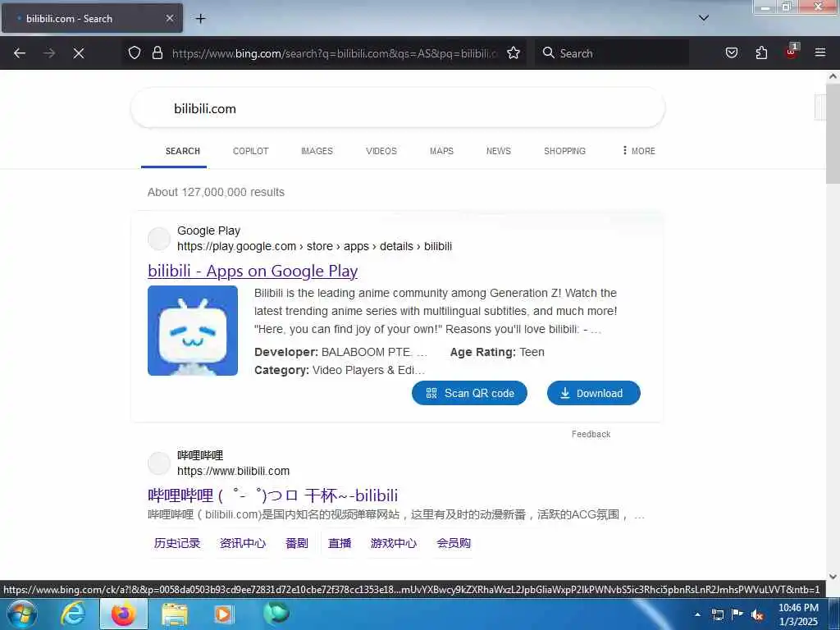The image size is (840, 630).
Task: Click the 哔哩哔哩 result favicon
Action: [x=159, y=463]
